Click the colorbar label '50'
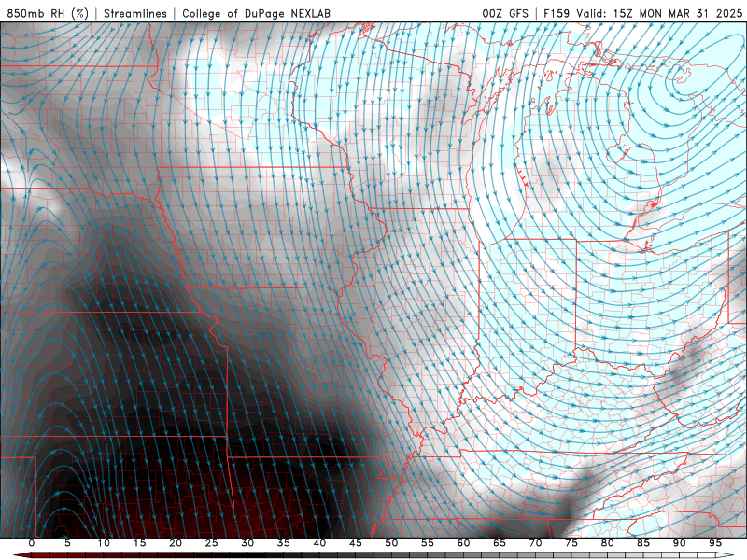Screen dimensions: 747x560 click(x=391, y=543)
